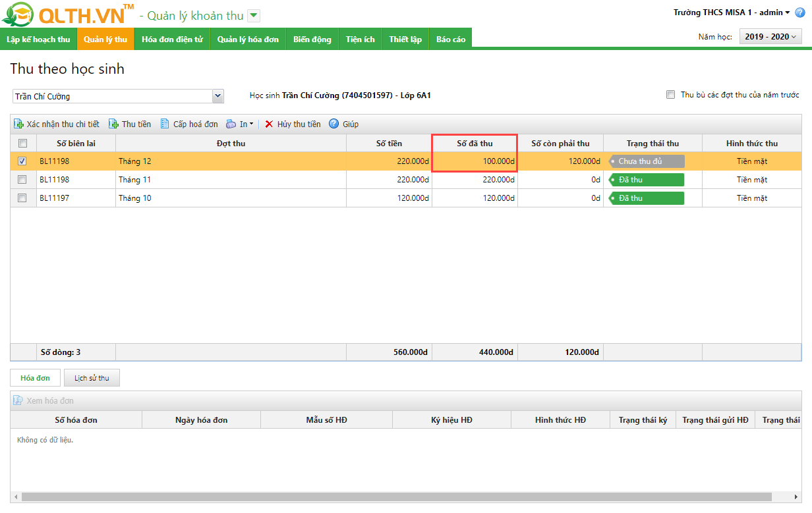Sort by Số còn phải thu header

coord(560,144)
